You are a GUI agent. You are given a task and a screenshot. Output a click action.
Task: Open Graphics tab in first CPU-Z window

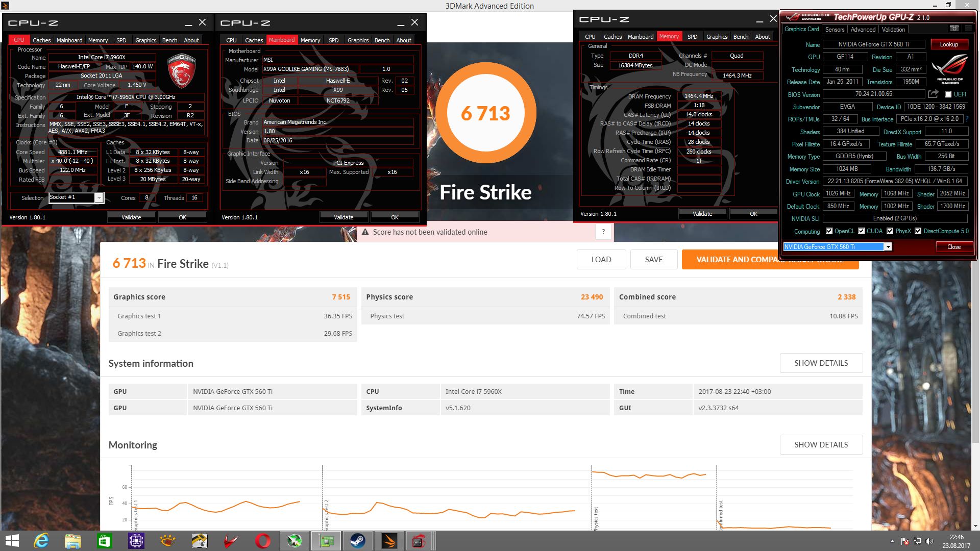145,40
